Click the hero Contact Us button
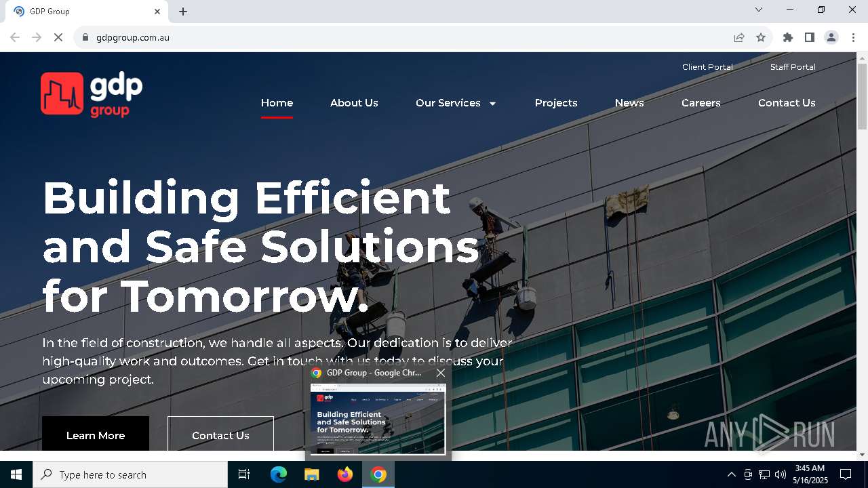The height and width of the screenshot is (488, 868). pyautogui.click(x=220, y=434)
